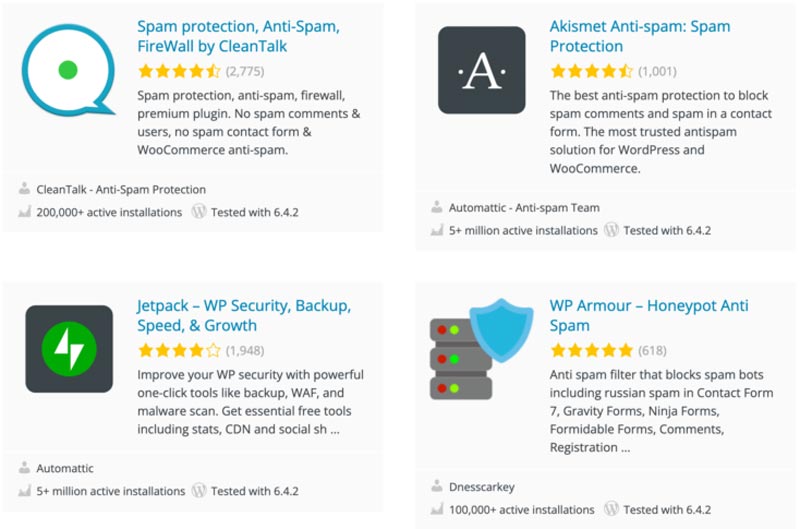Click the Automattic - Anti-spam Team author name
Viewport: 800px width, 529px height.
(524, 208)
